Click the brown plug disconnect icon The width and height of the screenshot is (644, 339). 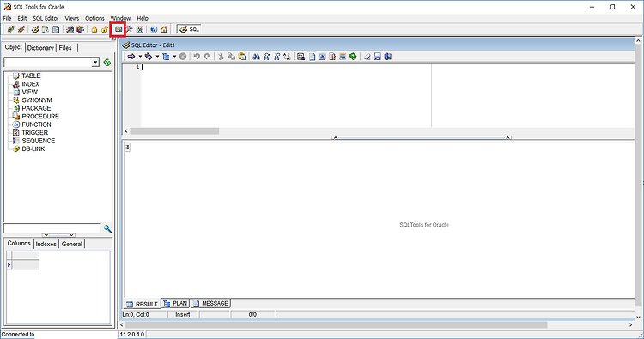[x=21, y=29]
